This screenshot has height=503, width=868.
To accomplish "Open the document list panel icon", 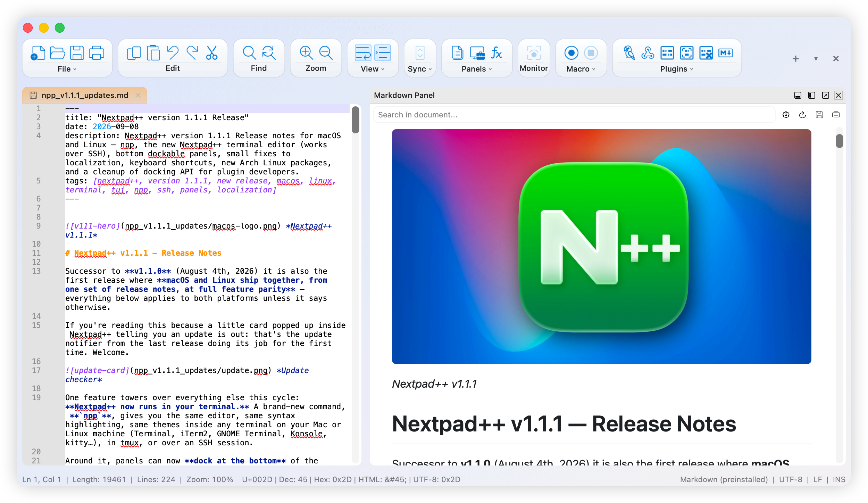I will [x=457, y=53].
